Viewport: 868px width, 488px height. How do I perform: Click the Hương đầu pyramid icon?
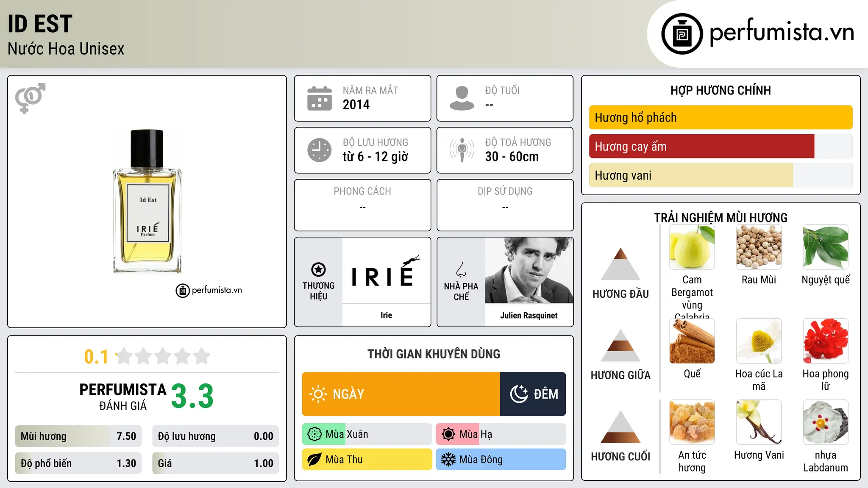pyautogui.click(x=620, y=264)
